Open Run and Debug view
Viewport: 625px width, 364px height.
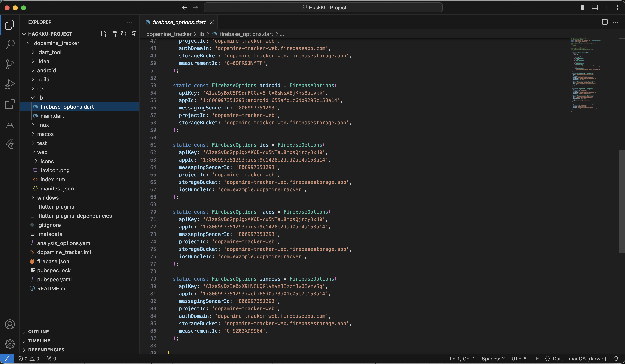pos(10,84)
